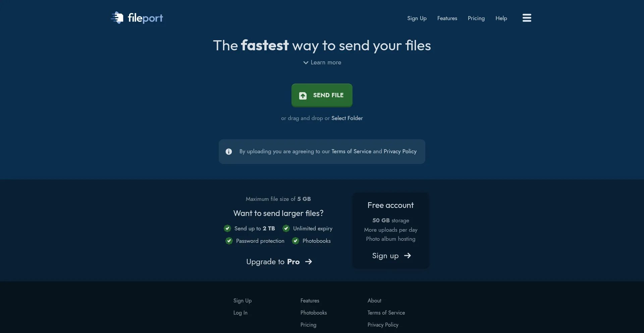Click the 'Send up to 2 TB' text
Screen dimensions: 644x333
click(x=255, y=228)
